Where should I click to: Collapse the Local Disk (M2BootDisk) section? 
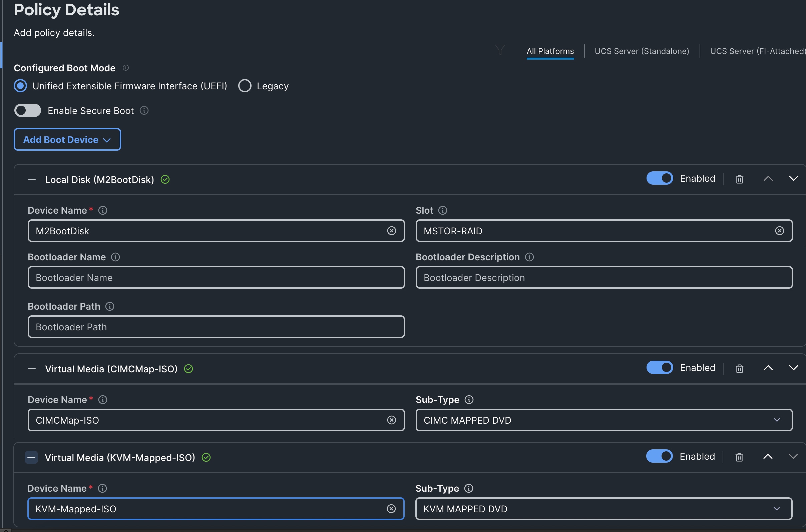pos(32,179)
